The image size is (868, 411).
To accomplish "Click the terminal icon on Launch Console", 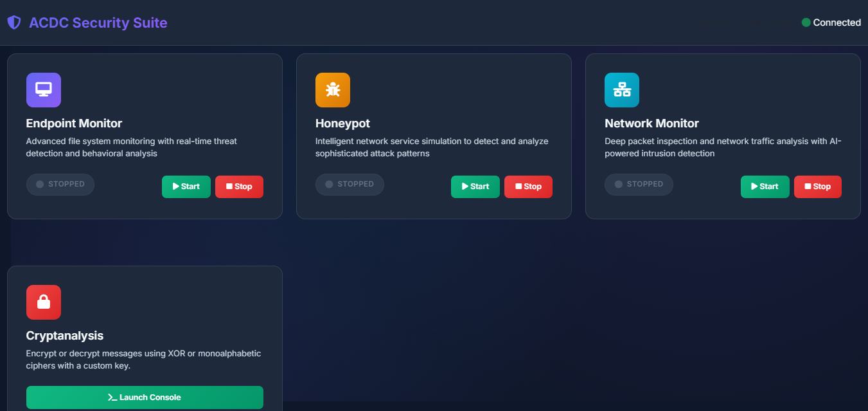I will click(x=111, y=397).
